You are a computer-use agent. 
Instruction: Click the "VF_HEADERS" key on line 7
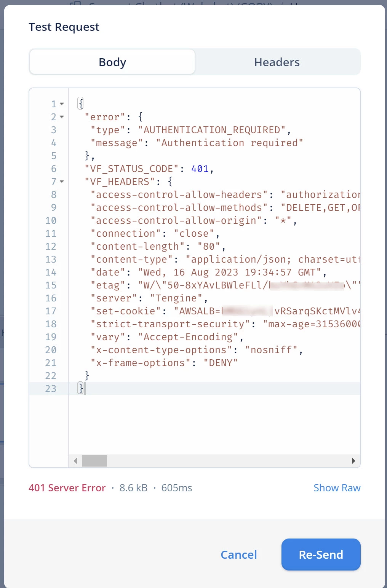tap(120, 182)
